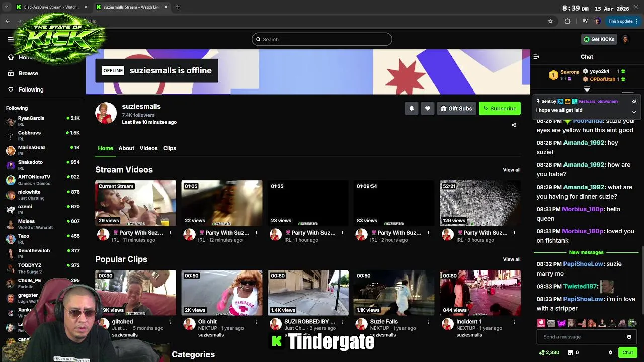Open options menu for Incident 1 clip
Screen dimensions: 644x362
[514, 322]
